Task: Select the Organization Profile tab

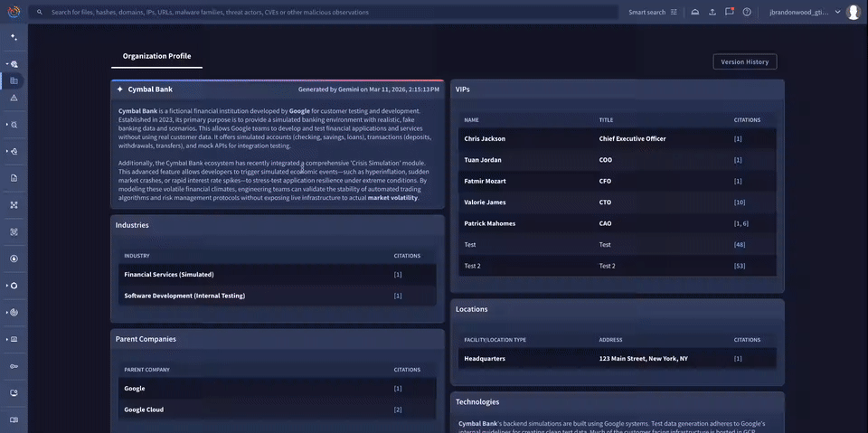Action: click(x=156, y=56)
